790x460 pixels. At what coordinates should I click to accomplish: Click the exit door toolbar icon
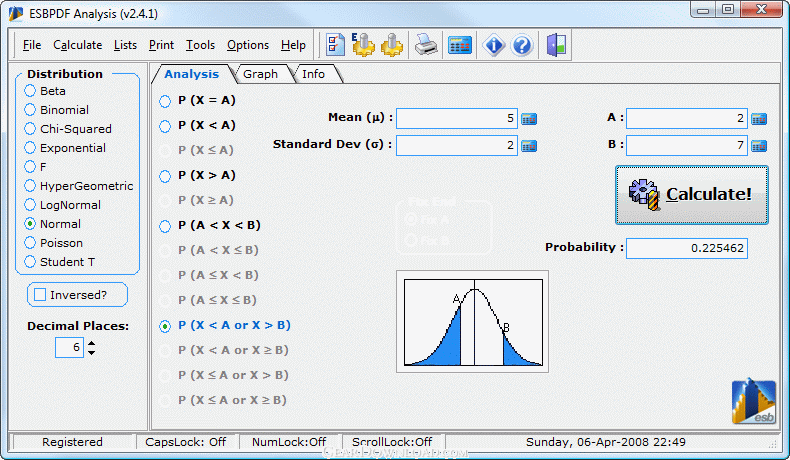click(556, 45)
